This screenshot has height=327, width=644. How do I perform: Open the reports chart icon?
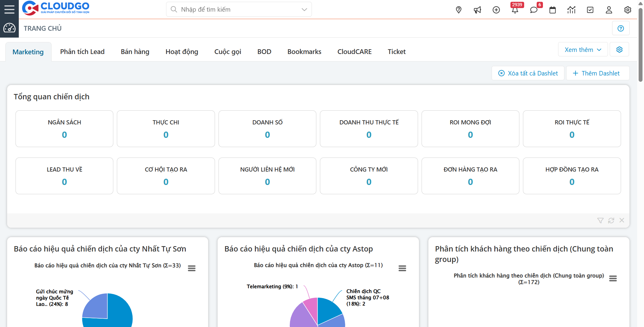click(571, 10)
